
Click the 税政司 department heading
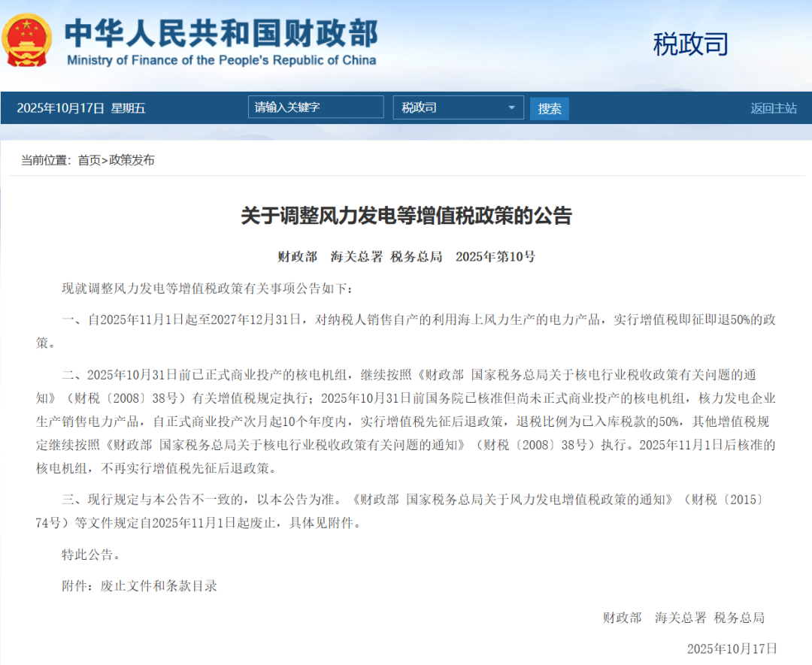(x=690, y=44)
